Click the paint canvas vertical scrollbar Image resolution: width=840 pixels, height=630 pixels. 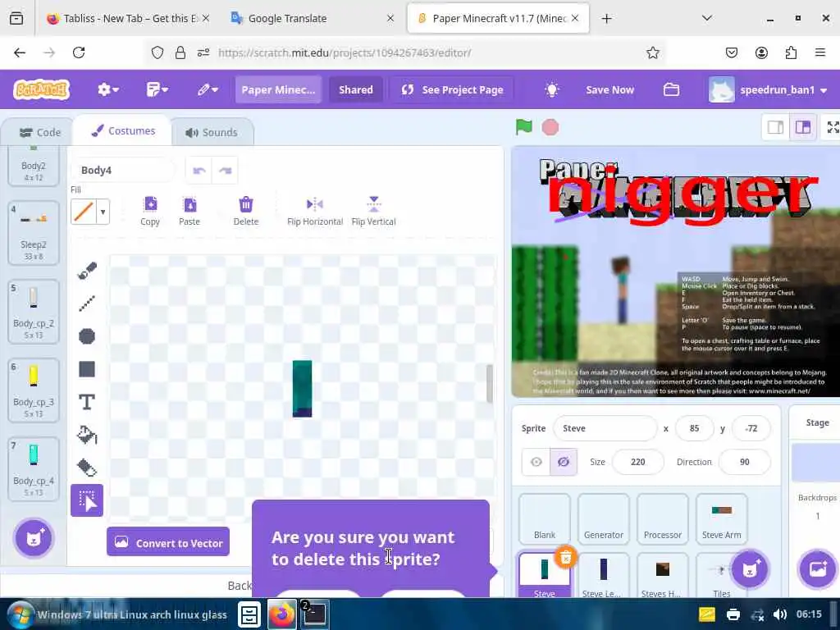[x=489, y=384]
